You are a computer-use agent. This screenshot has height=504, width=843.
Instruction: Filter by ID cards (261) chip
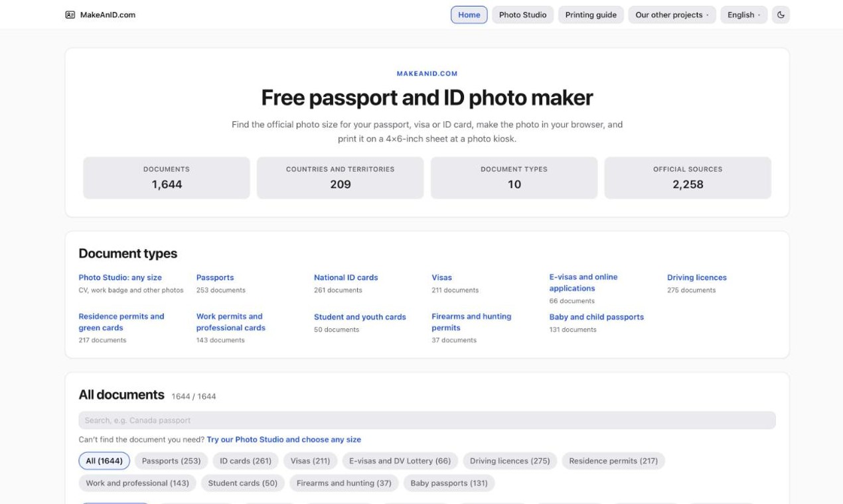(x=246, y=461)
